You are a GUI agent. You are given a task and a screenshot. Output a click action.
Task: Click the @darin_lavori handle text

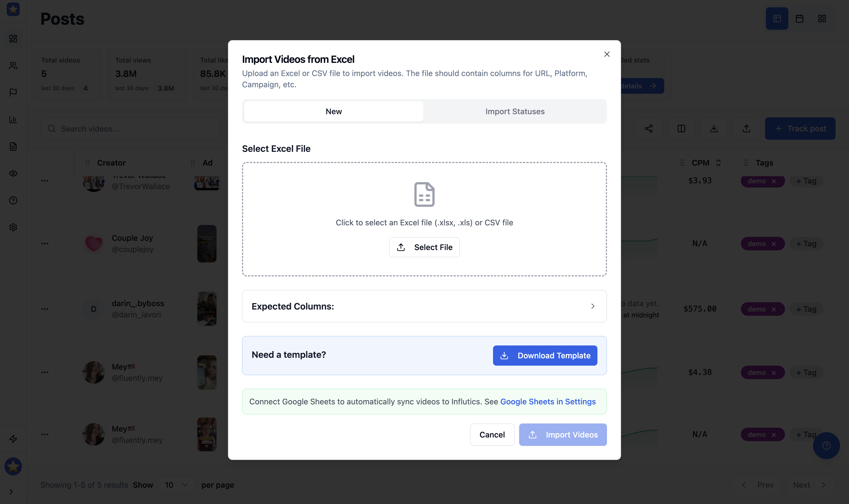pyautogui.click(x=136, y=315)
